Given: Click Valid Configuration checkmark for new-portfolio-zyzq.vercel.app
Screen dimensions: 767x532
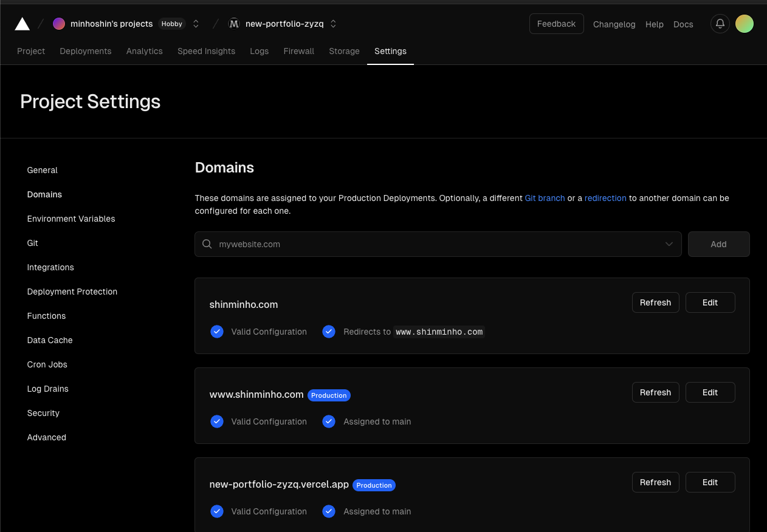Looking at the screenshot, I should [x=217, y=511].
